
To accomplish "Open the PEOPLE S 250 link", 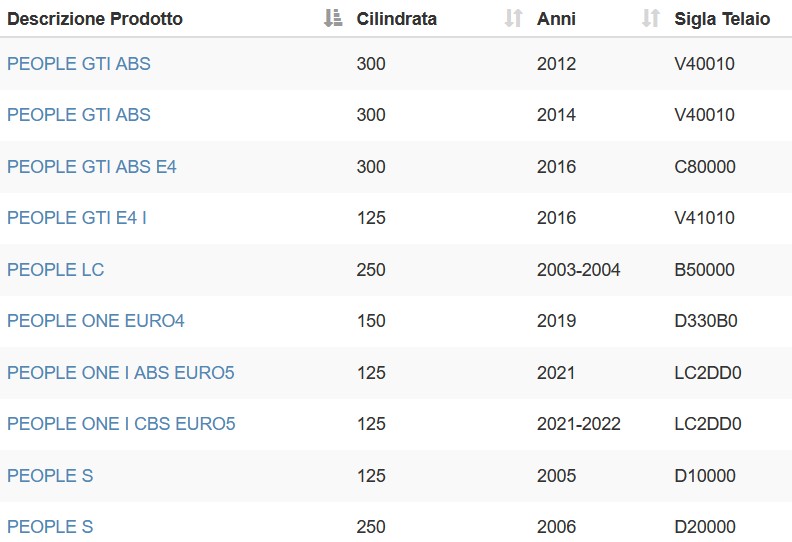I will (50, 526).
